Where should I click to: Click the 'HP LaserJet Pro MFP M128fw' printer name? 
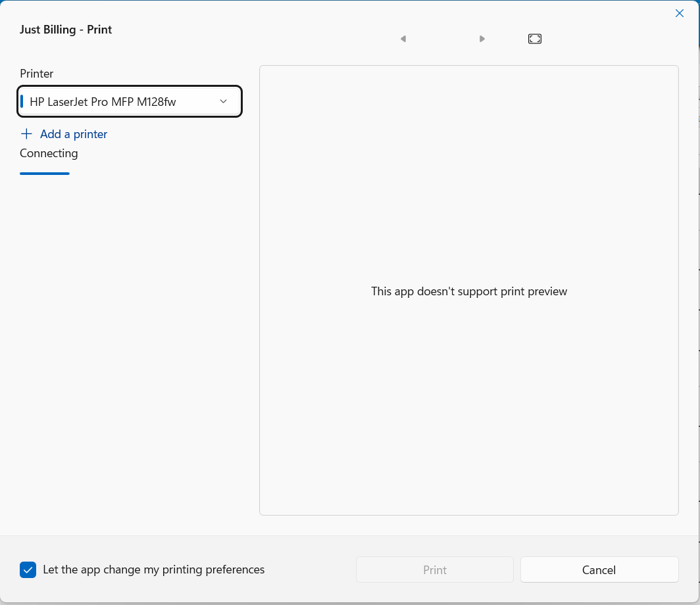coord(103,102)
